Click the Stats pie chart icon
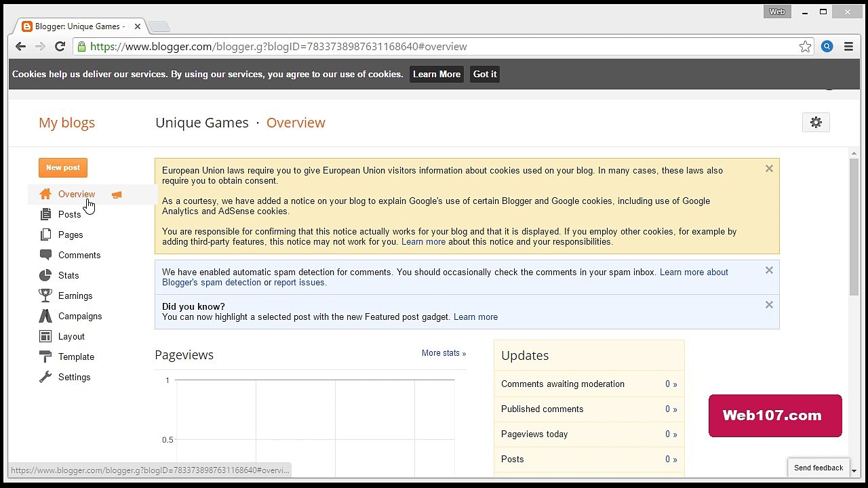The image size is (868, 488). coord(45,276)
